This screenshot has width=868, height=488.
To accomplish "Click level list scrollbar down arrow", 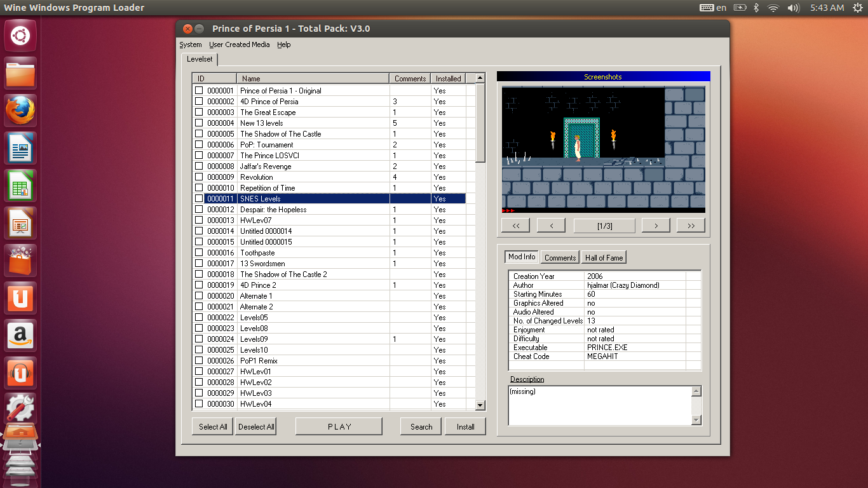I will coord(480,405).
